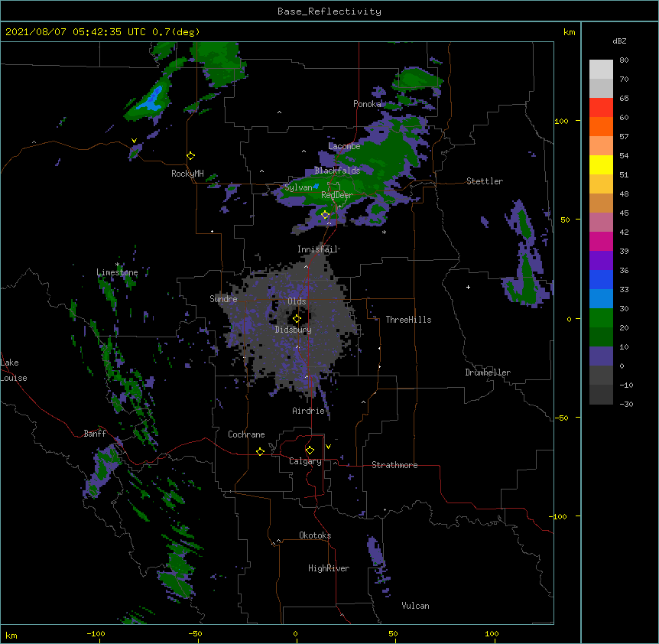Click the HighRiver town label
This screenshot has width=659, height=644.
pyautogui.click(x=329, y=568)
